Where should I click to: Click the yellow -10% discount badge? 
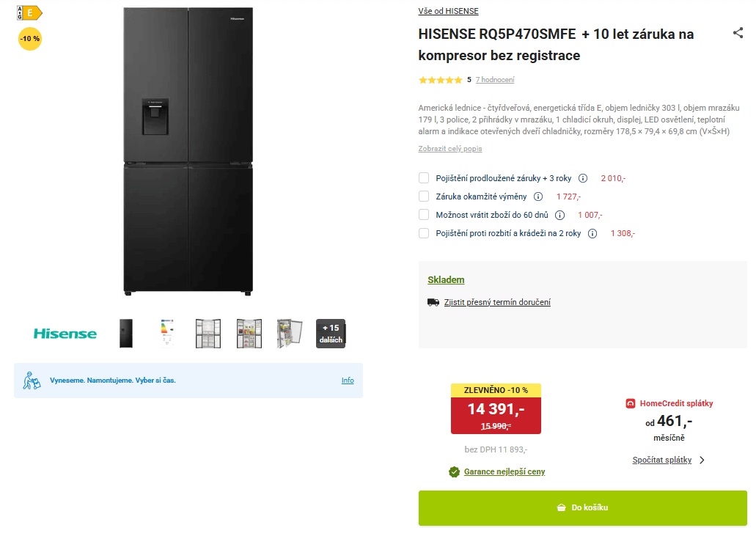click(29, 39)
